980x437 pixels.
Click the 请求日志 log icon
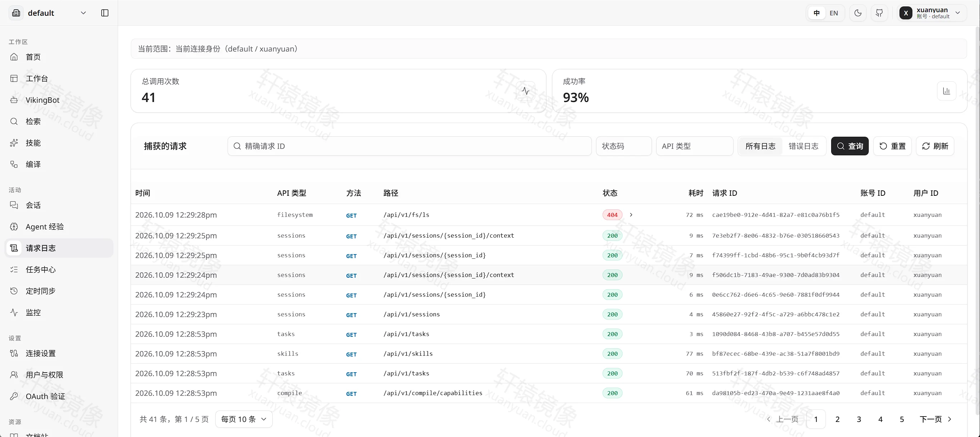point(14,248)
